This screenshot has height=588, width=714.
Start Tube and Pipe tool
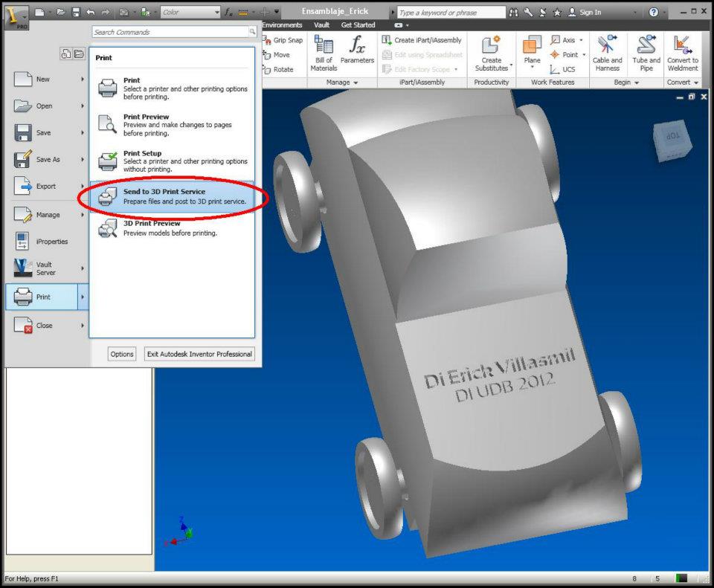646,54
